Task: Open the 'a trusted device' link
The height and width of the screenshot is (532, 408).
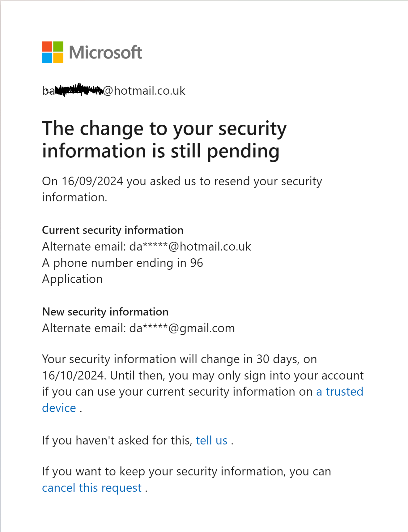Action: point(339,392)
